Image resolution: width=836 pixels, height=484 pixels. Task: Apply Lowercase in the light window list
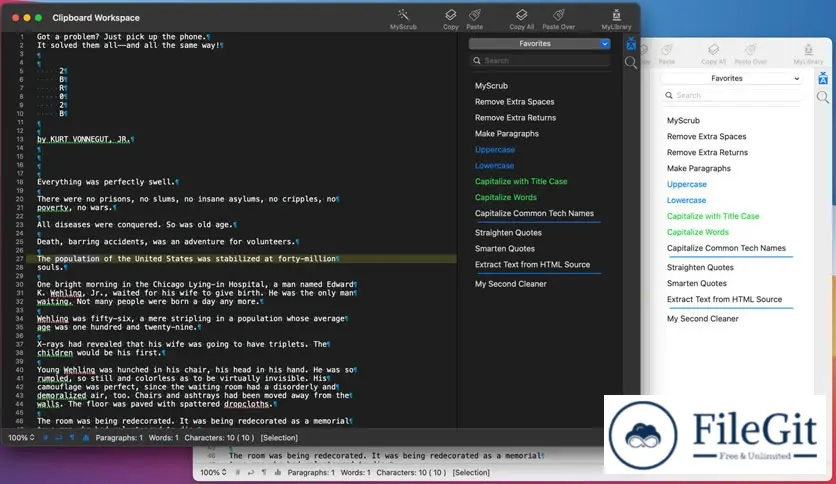(686, 200)
